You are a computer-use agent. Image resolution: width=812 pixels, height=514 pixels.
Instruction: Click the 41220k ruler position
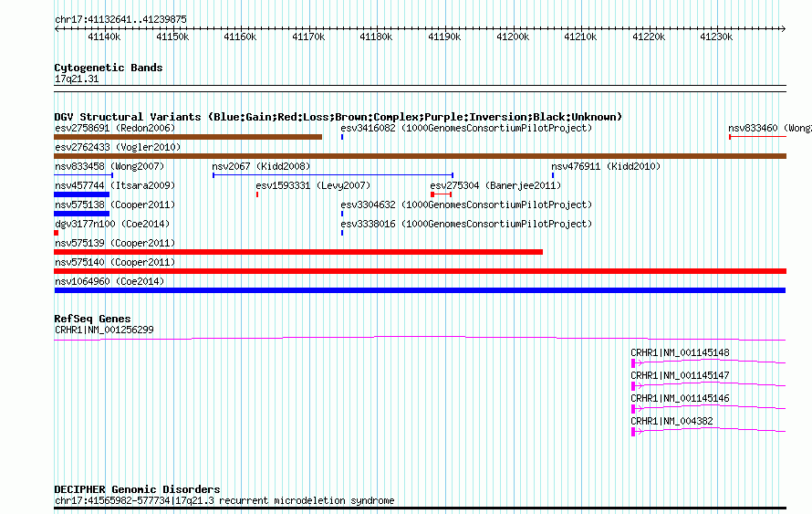pos(649,37)
